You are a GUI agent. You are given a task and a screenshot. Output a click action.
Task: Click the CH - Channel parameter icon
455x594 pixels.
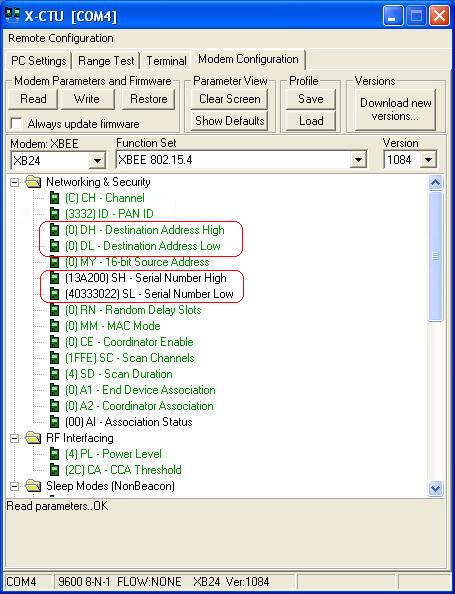55,198
